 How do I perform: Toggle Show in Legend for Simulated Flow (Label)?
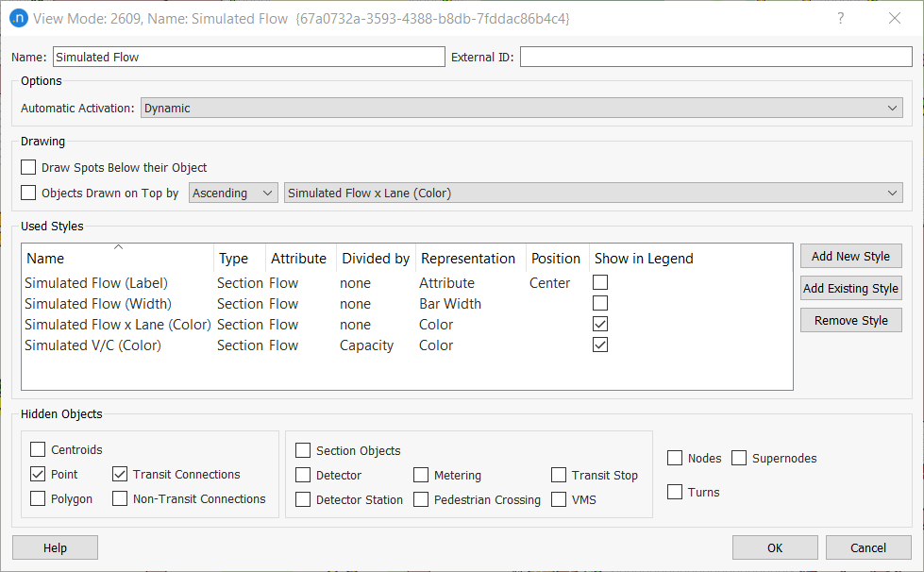[x=599, y=282]
